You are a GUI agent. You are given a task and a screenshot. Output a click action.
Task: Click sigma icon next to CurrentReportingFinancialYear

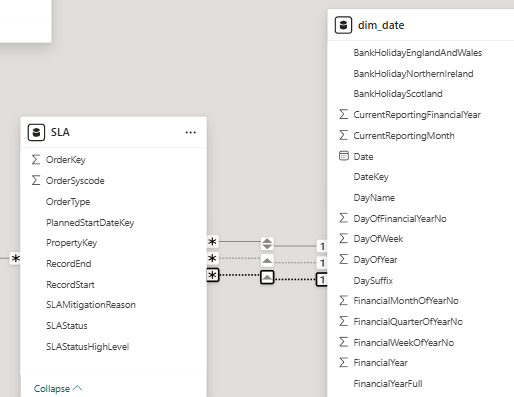coord(344,114)
